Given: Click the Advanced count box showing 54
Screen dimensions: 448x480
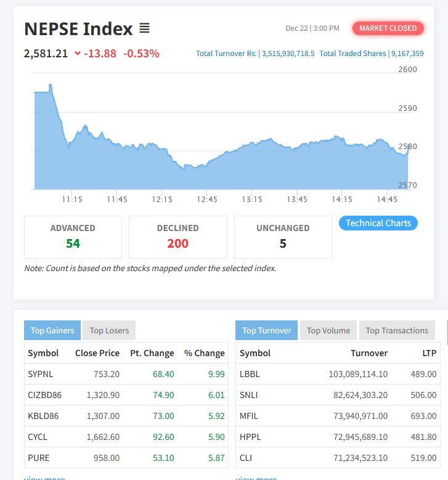Looking at the screenshot, I should 73,237.
